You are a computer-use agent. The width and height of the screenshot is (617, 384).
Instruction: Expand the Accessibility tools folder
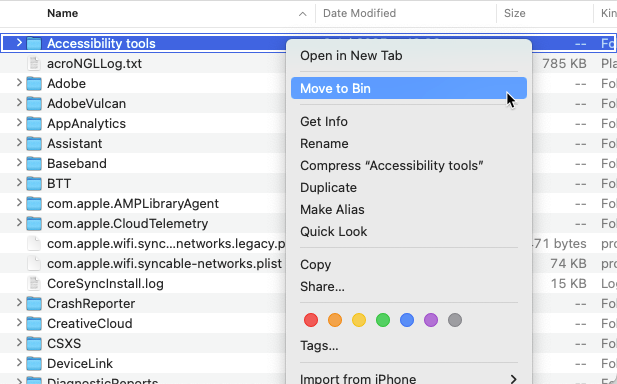click(19, 42)
